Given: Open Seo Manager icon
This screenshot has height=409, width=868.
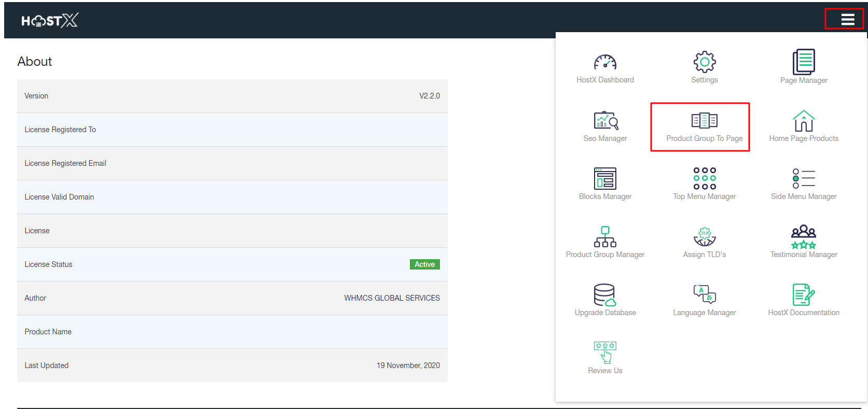Looking at the screenshot, I should [x=605, y=121].
